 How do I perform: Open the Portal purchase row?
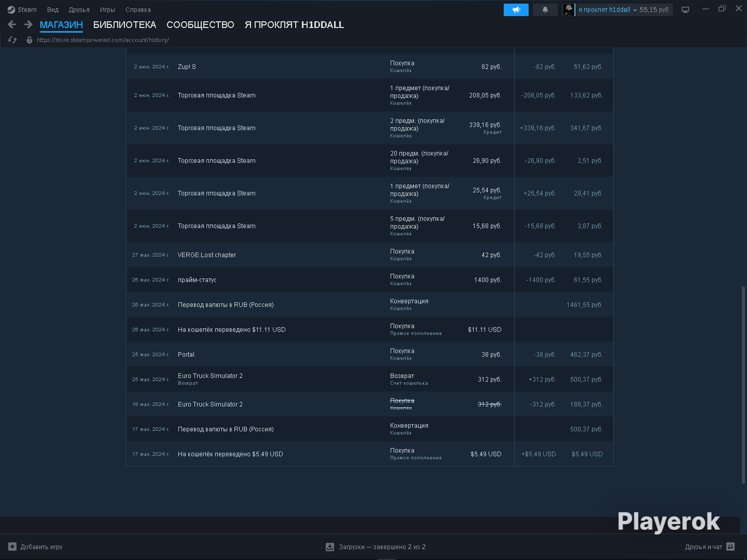click(x=370, y=354)
